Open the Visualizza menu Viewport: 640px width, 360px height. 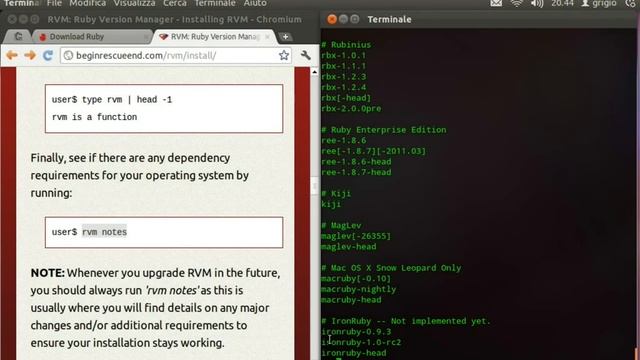tap(134, 4)
